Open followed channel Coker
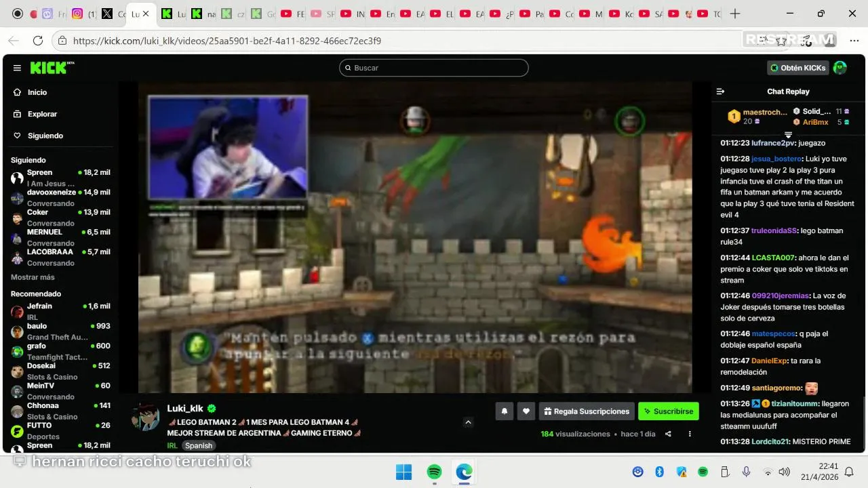868x488 pixels. (60, 217)
